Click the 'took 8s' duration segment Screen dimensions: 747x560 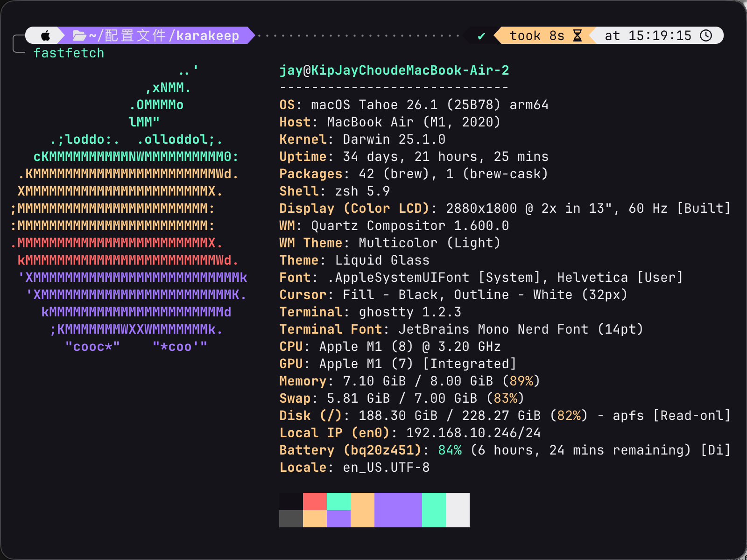point(536,35)
